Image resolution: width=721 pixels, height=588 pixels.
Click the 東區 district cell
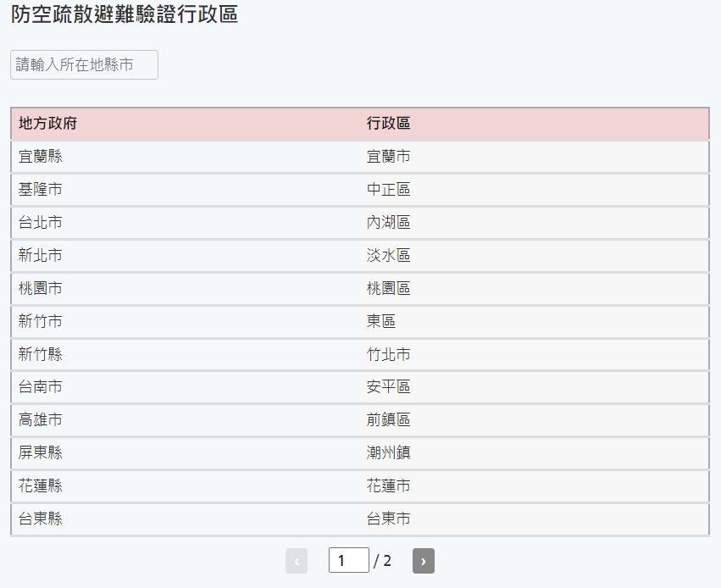tap(381, 322)
